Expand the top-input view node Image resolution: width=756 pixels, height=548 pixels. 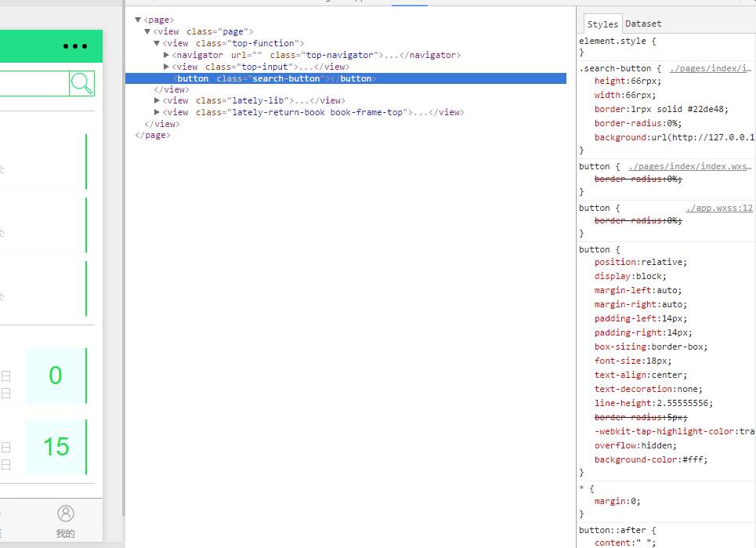pyautogui.click(x=166, y=67)
